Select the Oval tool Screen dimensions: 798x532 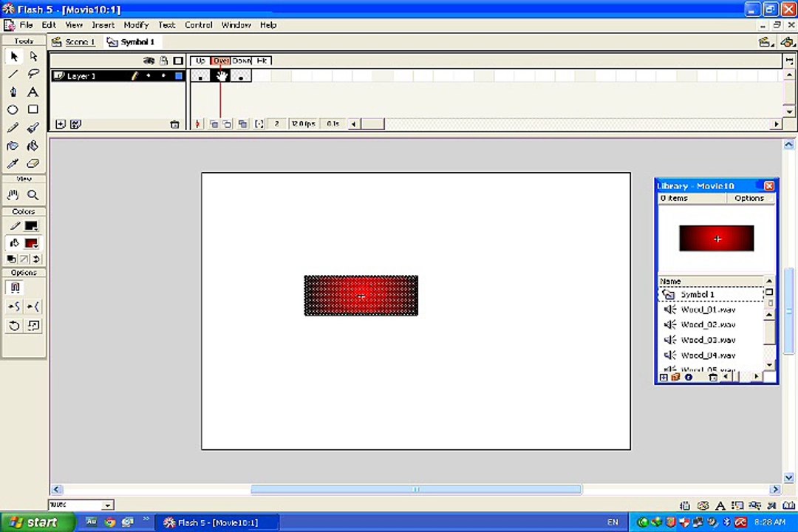click(x=14, y=110)
